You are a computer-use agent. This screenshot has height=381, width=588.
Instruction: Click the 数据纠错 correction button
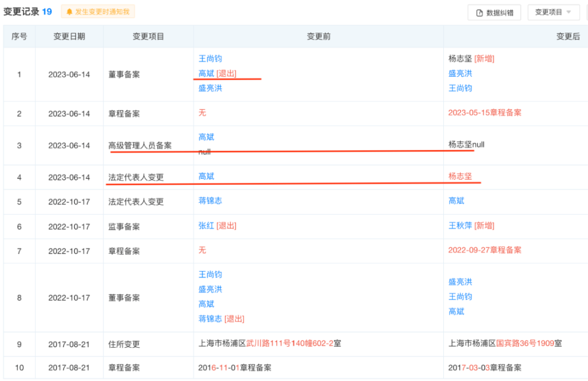click(494, 12)
